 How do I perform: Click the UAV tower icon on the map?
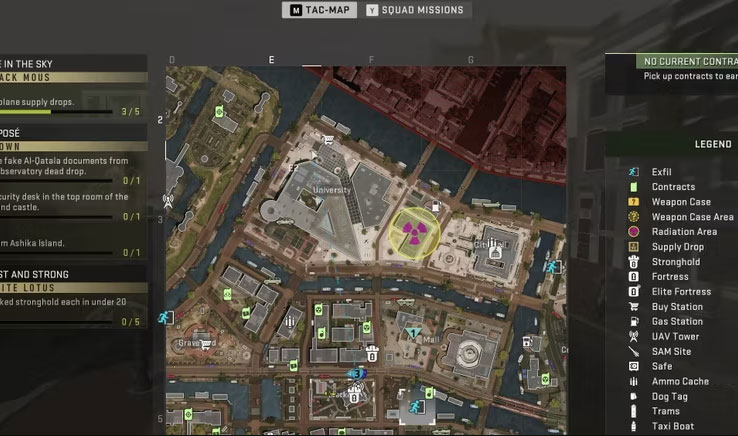click(x=168, y=201)
